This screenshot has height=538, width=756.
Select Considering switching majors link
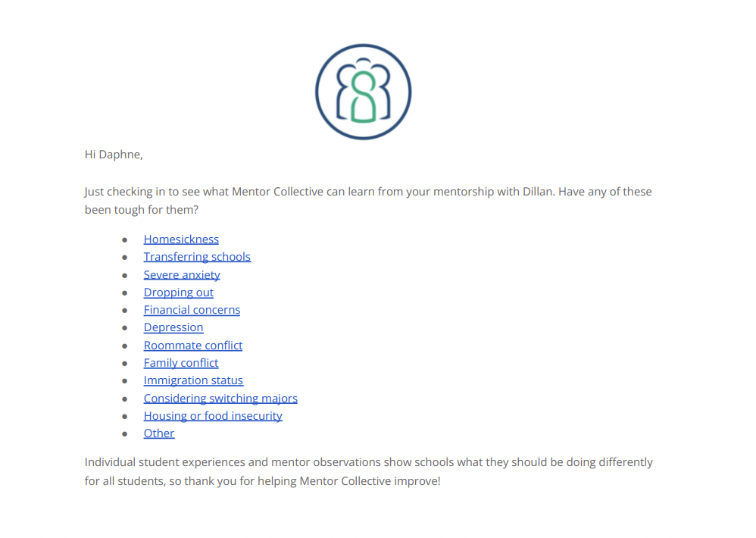coord(220,399)
